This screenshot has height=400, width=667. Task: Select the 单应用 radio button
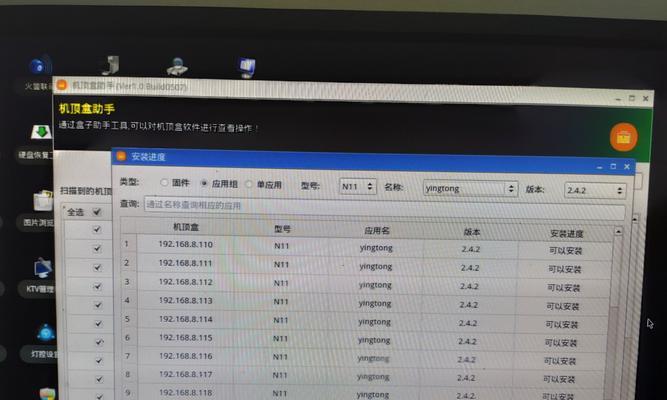click(249, 184)
